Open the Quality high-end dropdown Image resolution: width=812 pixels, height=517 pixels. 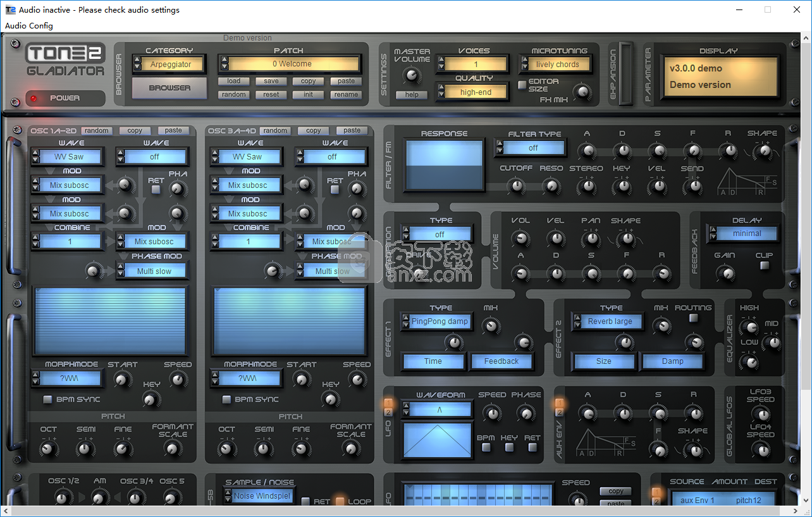click(473, 92)
